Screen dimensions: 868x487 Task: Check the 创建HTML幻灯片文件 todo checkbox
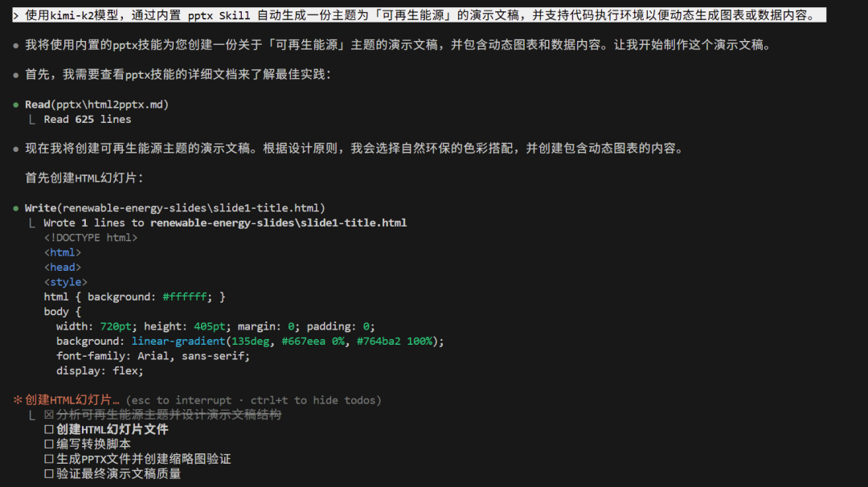49,429
